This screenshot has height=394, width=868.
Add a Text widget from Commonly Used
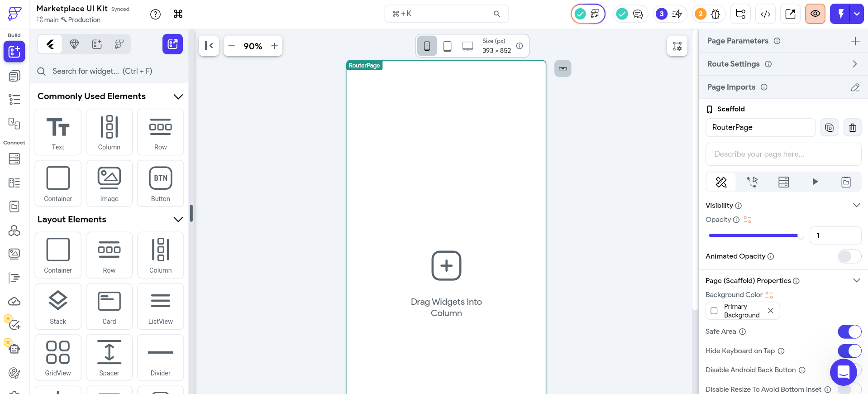[58, 132]
